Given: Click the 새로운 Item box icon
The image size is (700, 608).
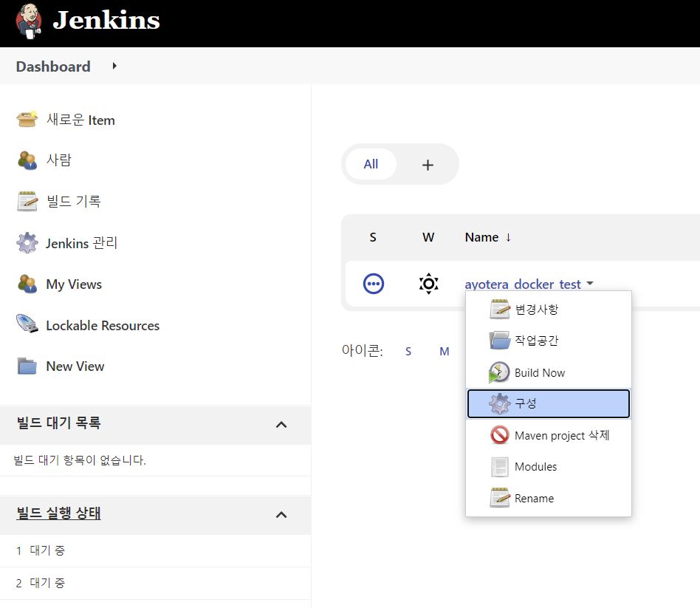Looking at the screenshot, I should click(x=27, y=120).
